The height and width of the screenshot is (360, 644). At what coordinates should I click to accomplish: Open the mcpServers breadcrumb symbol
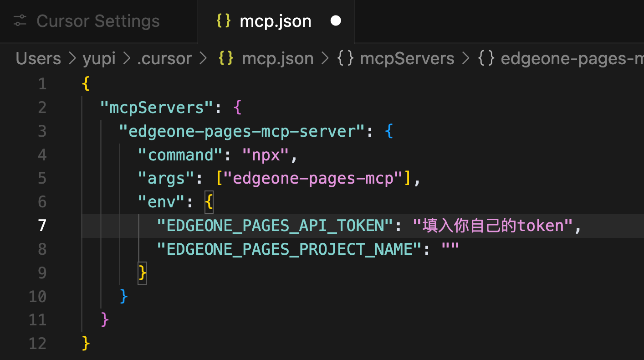tap(407, 58)
